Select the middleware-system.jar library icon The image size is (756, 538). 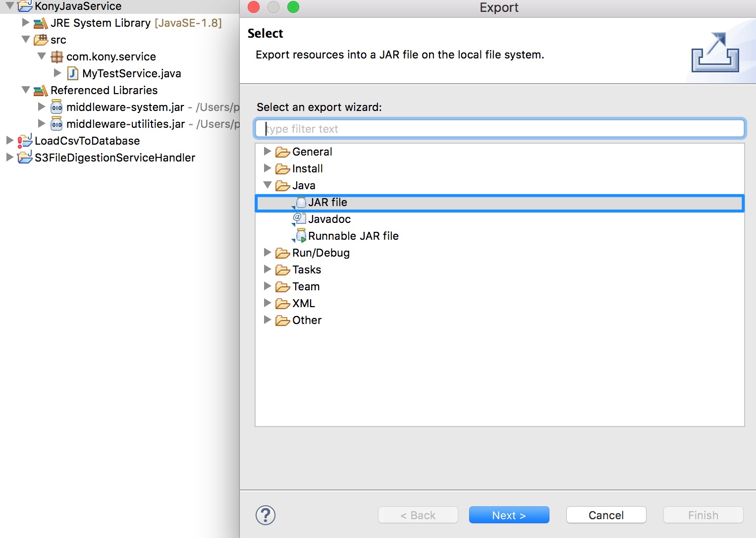pos(56,107)
